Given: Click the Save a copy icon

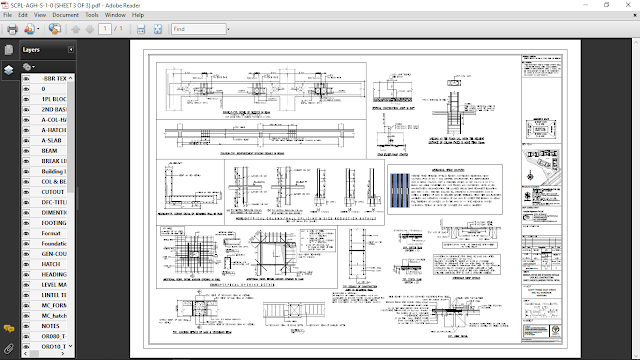Looking at the screenshot, I should 141,29.
